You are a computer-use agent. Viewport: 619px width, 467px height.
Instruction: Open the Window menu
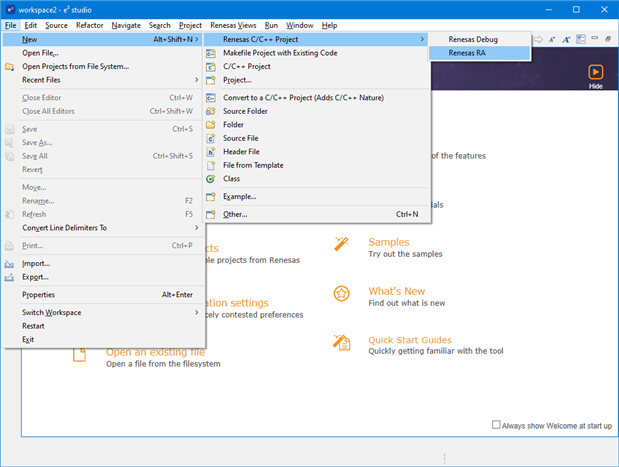300,25
